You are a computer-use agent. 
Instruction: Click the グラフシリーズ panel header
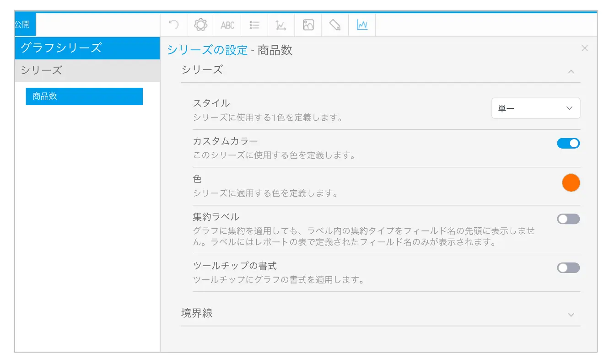[x=87, y=48]
